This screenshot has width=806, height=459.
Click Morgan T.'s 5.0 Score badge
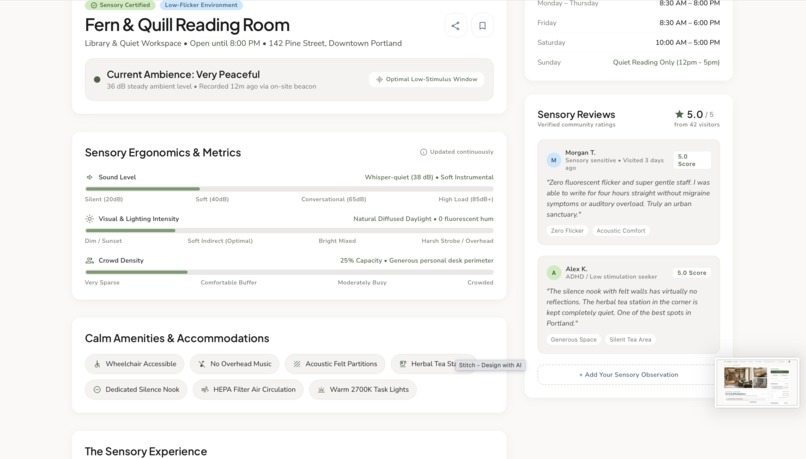coord(692,160)
